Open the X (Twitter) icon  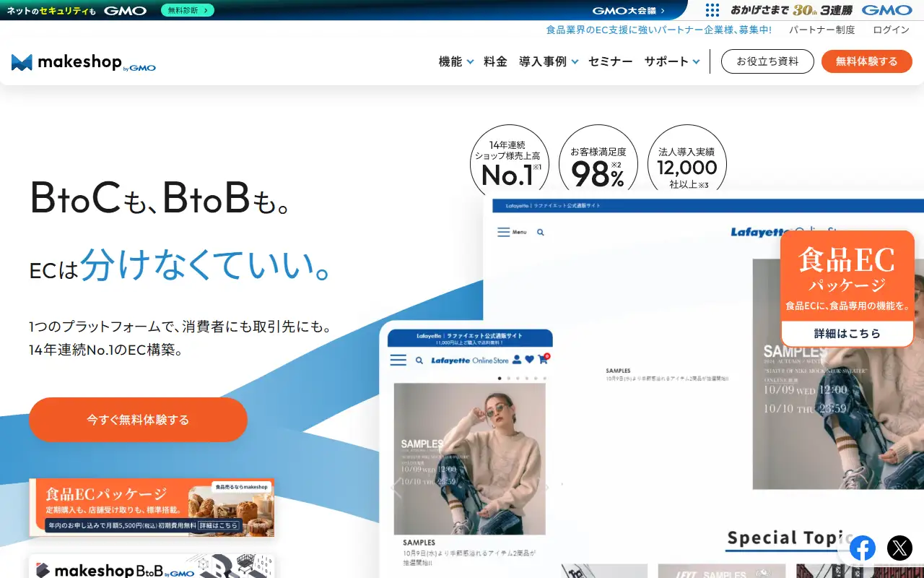(x=899, y=548)
